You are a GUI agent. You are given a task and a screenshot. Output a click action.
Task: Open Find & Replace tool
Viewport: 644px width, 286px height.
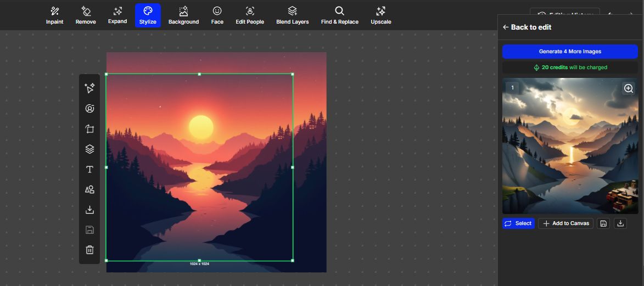[x=340, y=15]
